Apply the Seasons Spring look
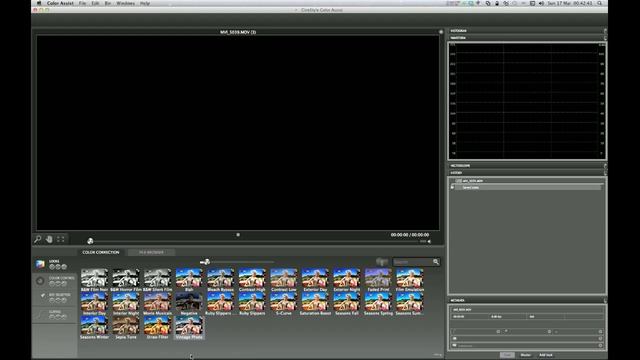 (x=378, y=303)
